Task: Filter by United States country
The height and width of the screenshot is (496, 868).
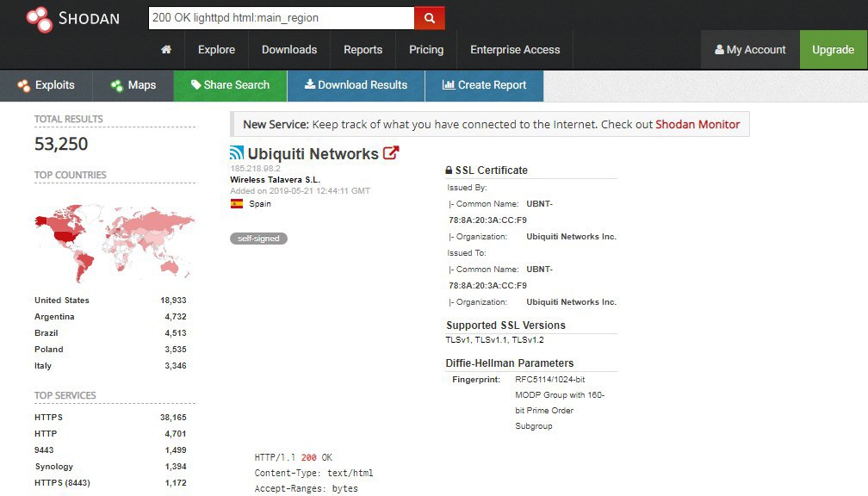Action: pyautogui.click(x=61, y=300)
